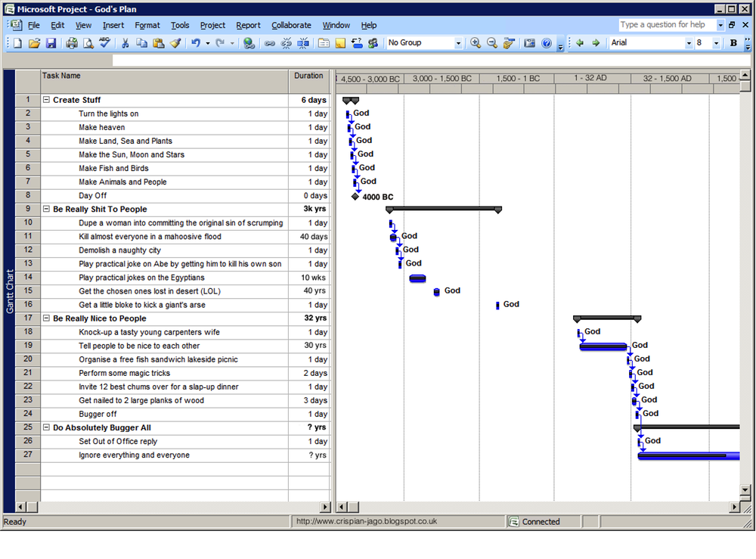This screenshot has width=756, height=559.
Task: Click the Tell people to be nice Gantt bar
Action: pos(603,346)
